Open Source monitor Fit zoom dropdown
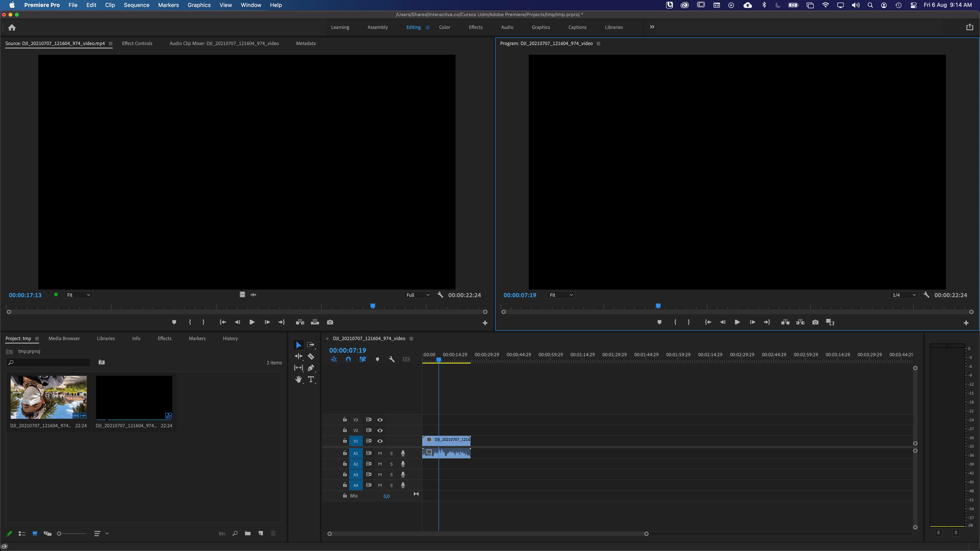Viewport: 980px width, 551px height. click(78, 295)
